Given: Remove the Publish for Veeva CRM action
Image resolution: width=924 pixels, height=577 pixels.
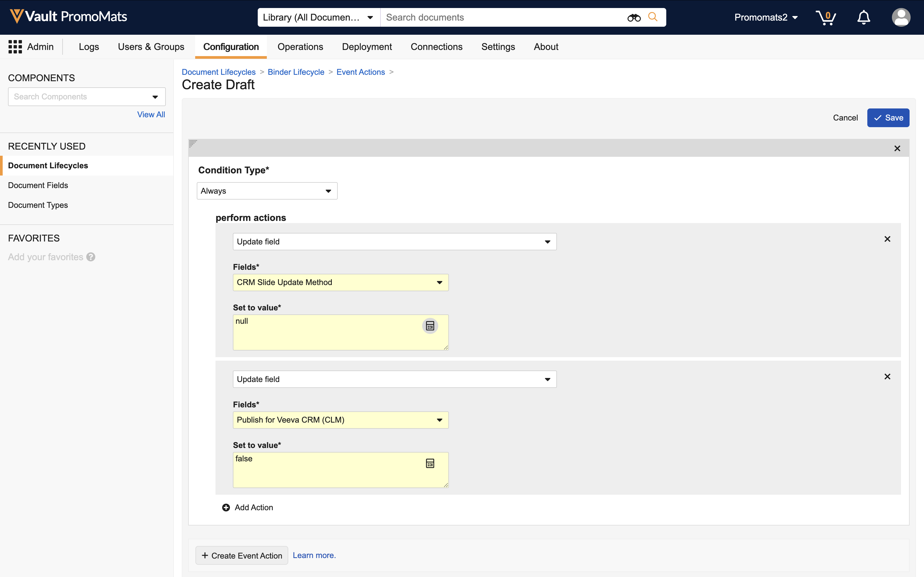Looking at the screenshot, I should click(x=887, y=377).
